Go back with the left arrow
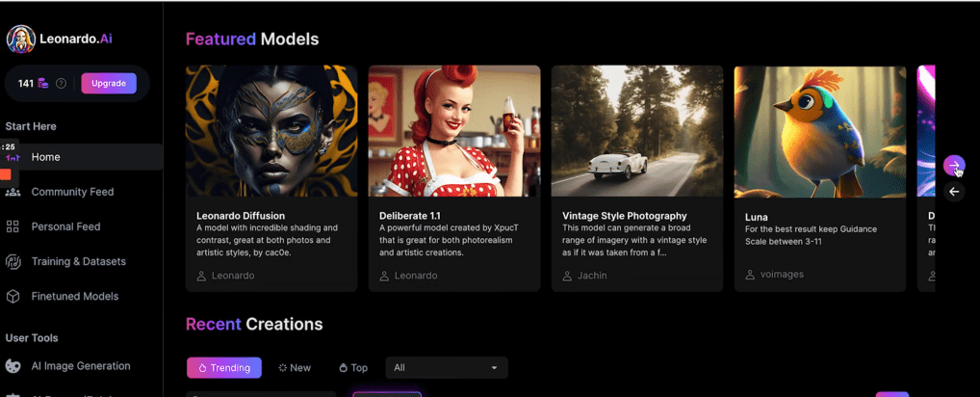Screen dimensions: 980x397 point(954,192)
